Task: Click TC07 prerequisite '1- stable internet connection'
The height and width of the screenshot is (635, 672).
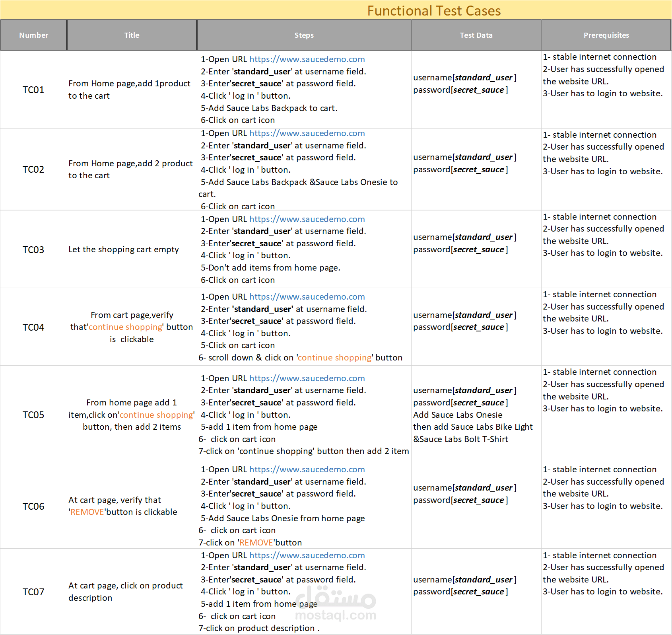Action: click(x=600, y=555)
